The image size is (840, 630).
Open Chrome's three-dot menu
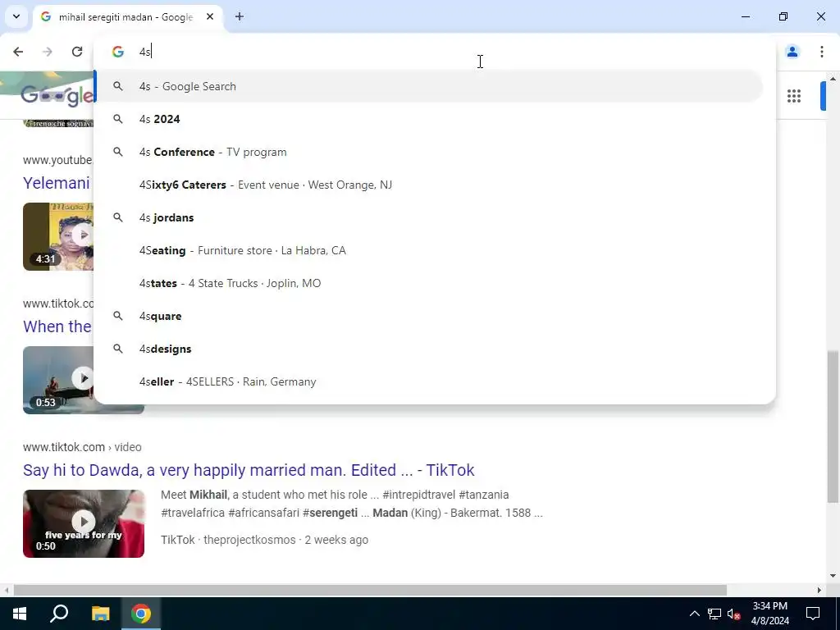tap(822, 52)
